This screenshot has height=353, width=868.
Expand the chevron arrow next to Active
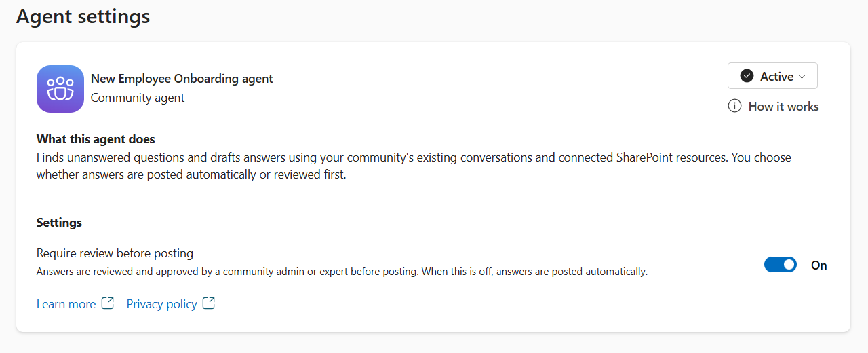(803, 77)
